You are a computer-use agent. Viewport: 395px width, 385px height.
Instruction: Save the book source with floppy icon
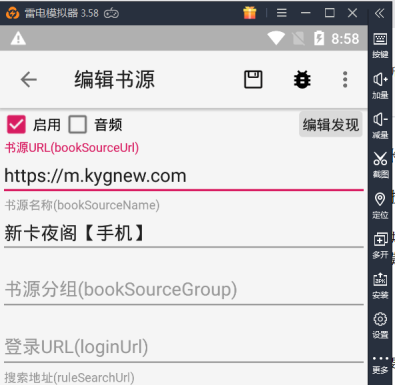(253, 79)
